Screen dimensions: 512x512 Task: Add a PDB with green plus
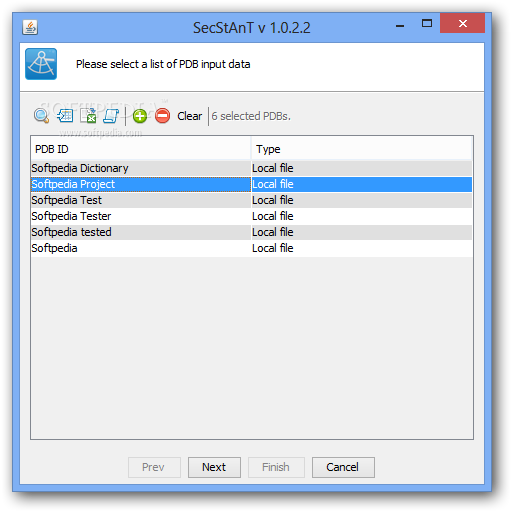140,116
